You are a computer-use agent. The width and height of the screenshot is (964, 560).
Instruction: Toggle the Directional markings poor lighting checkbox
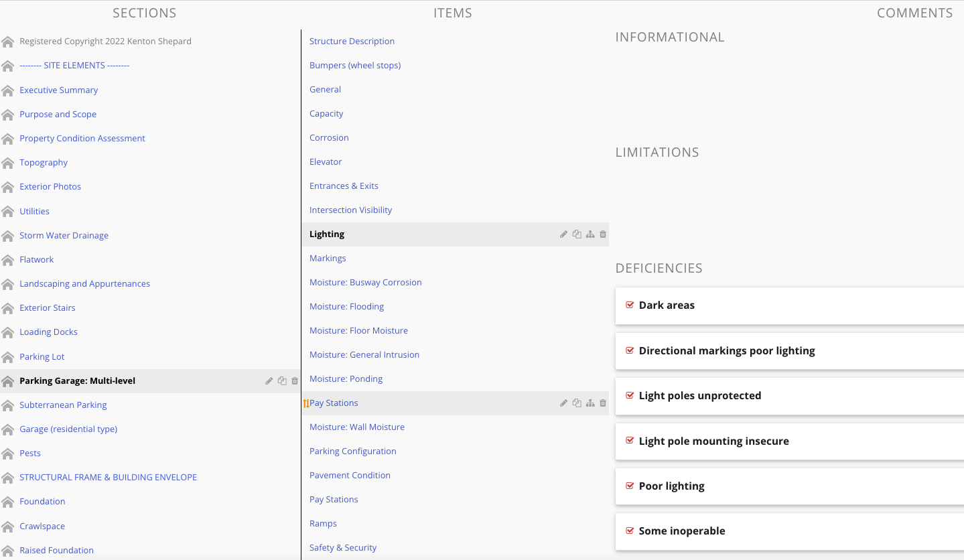630,350
